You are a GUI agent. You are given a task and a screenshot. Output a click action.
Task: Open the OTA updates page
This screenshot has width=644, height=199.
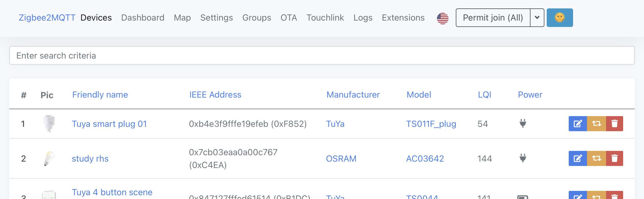289,18
